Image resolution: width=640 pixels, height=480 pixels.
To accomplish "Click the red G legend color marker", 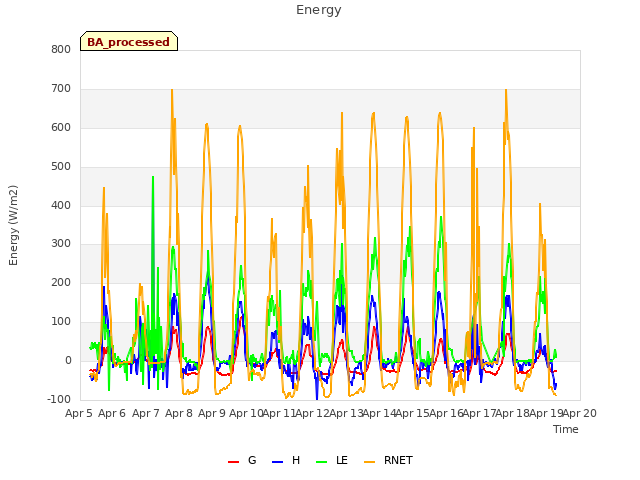I will (233, 462).
